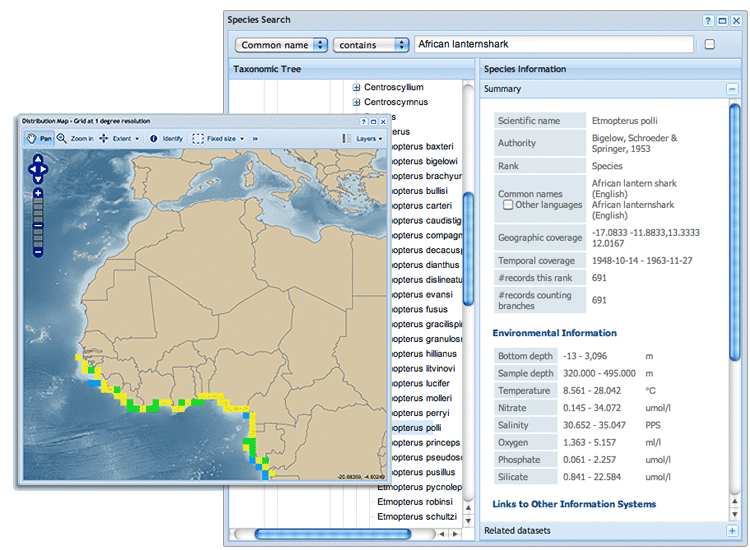Click the Species Information vertical scrollbar thumb
This screenshot has height=550, width=750.
734,232
